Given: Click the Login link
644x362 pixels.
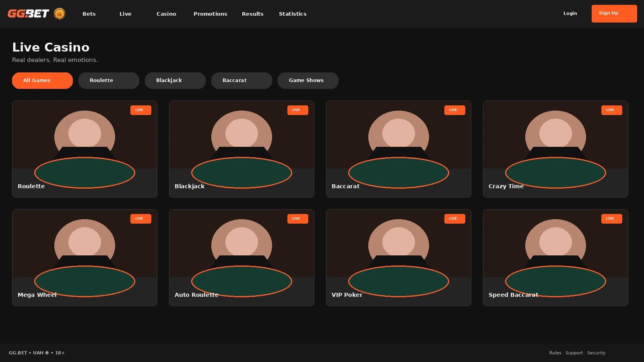Looking at the screenshot, I should 570,13.
